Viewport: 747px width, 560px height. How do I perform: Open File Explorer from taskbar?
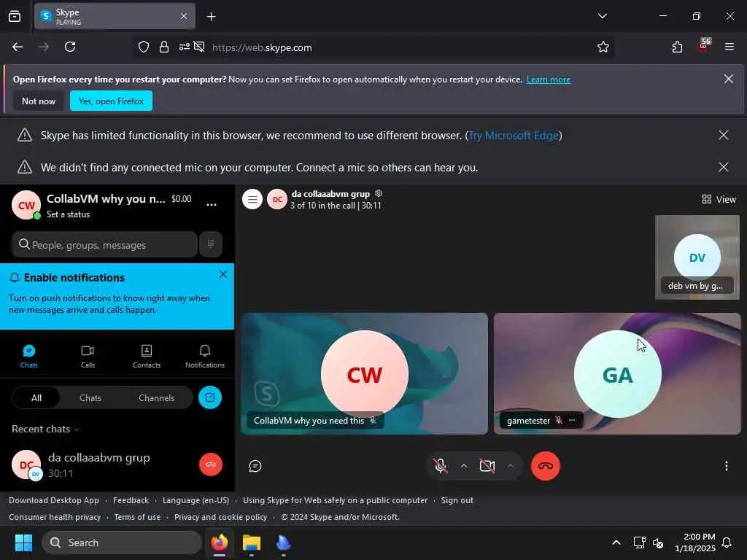pyautogui.click(x=251, y=542)
